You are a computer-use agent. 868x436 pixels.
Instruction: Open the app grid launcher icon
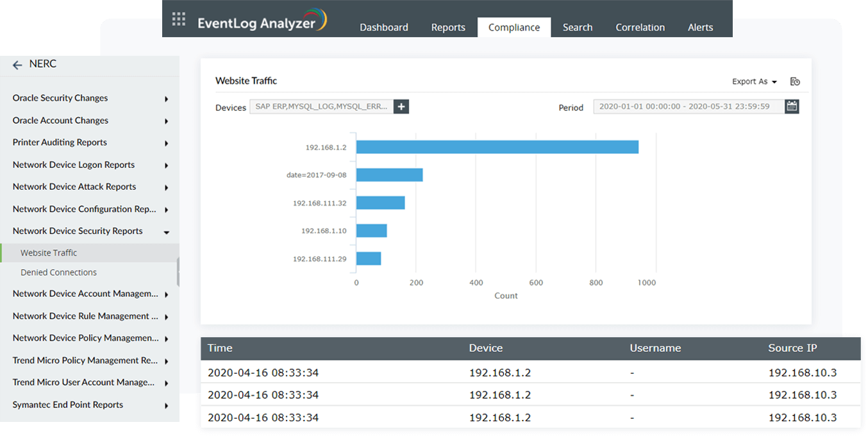[179, 20]
